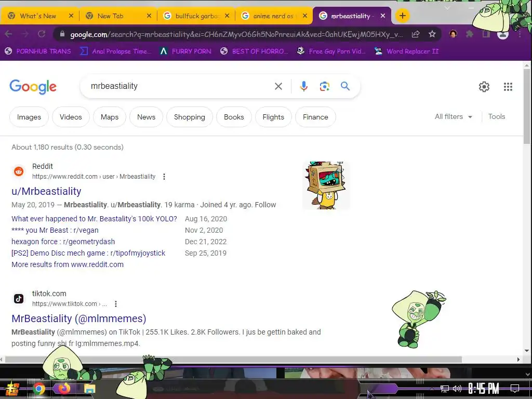Click the address bar URL
This screenshot has height=399, width=532.
click(x=236, y=34)
